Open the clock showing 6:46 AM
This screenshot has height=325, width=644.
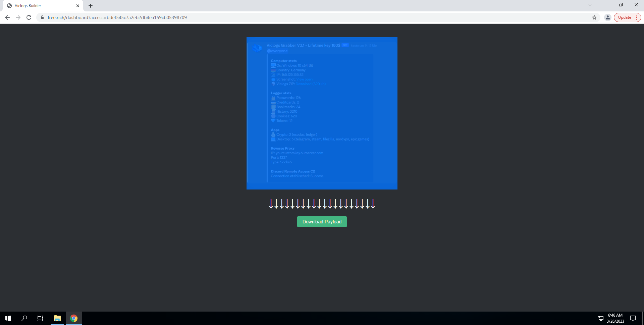tap(615, 318)
